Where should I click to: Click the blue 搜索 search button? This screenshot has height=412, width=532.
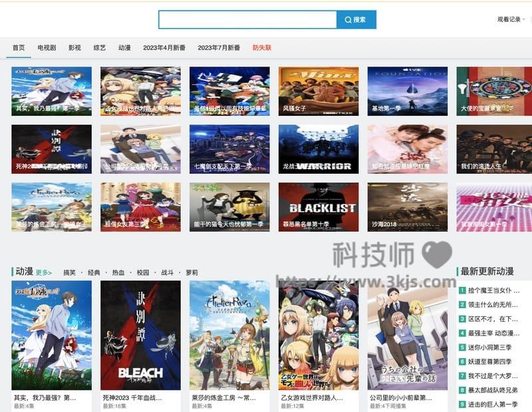pos(356,20)
